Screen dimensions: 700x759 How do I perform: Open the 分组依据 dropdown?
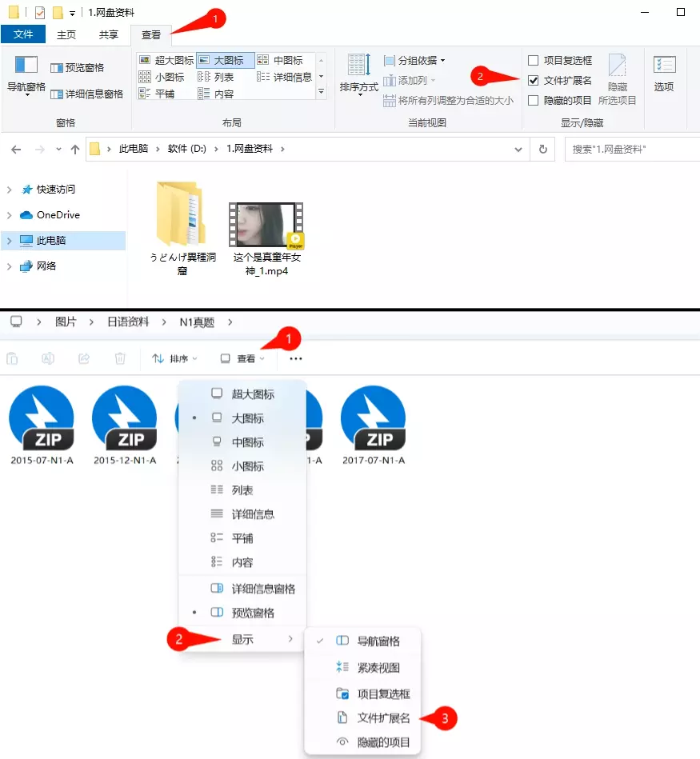[x=414, y=61]
